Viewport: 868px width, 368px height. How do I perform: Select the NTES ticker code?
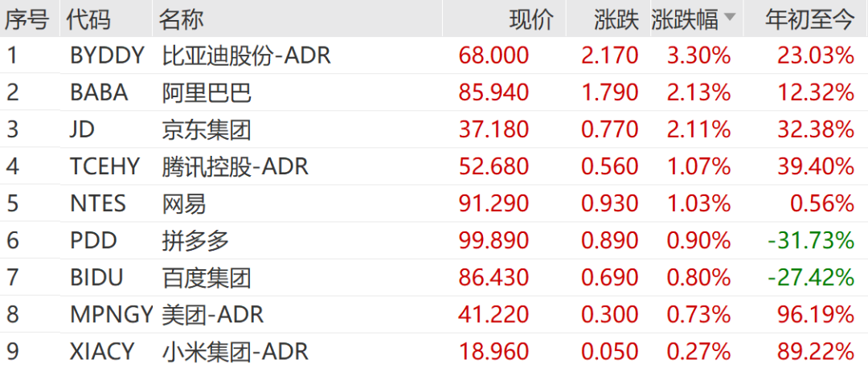tap(98, 203)
